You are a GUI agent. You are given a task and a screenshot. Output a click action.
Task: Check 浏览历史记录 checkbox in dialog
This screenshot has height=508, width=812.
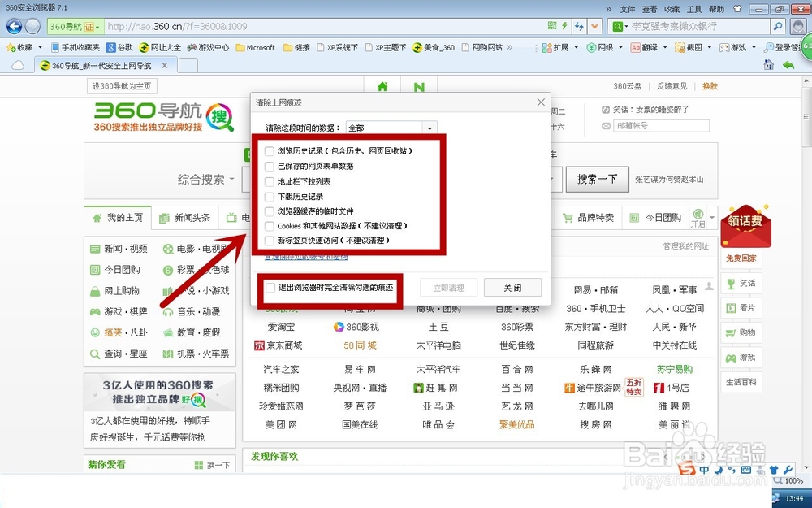269,151
